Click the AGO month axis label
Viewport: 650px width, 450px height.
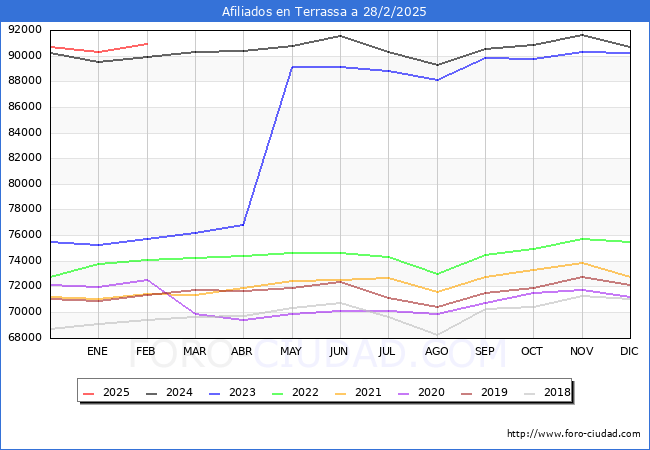coord(437,351)
